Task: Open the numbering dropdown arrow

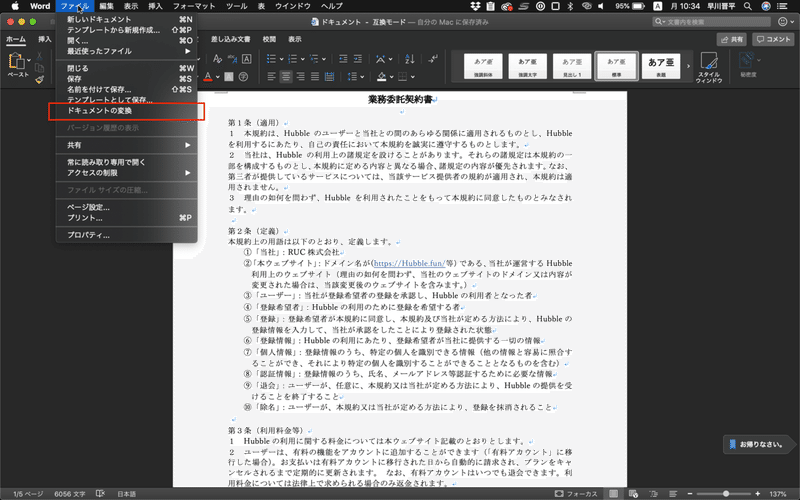Action: click(302, 59)
